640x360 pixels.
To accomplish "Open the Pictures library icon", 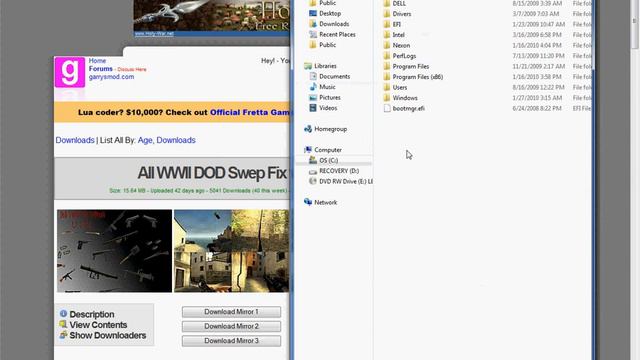I will pyautogui.click(x=313, y=97).
